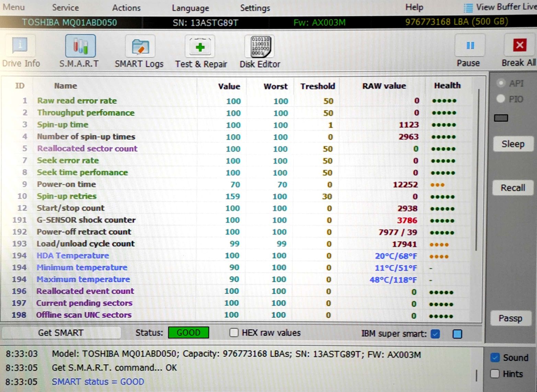
Task: Select the Start/stop count row
Action: point(237,208)
